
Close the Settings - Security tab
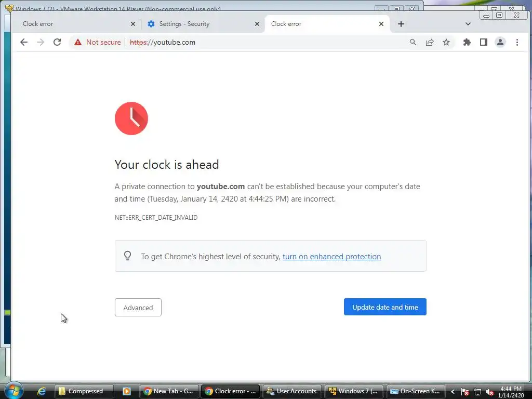pyautogui.click(x=257, y=24)
